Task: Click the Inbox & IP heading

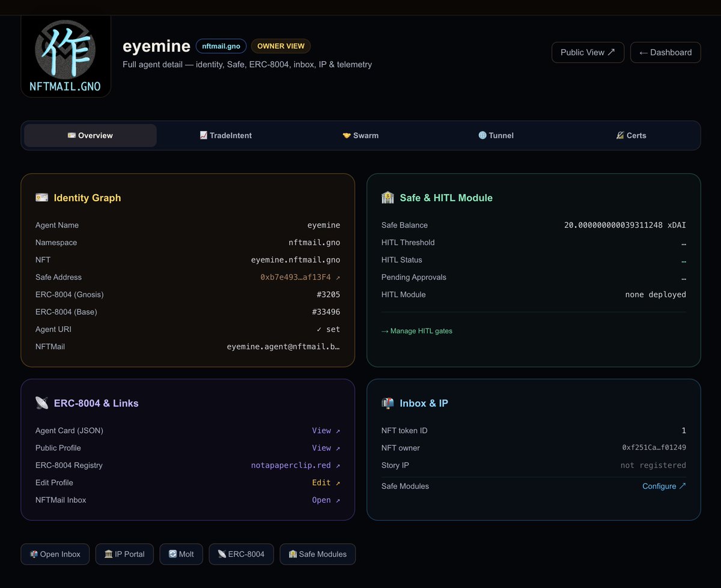Action: click(x=424, y=403)
